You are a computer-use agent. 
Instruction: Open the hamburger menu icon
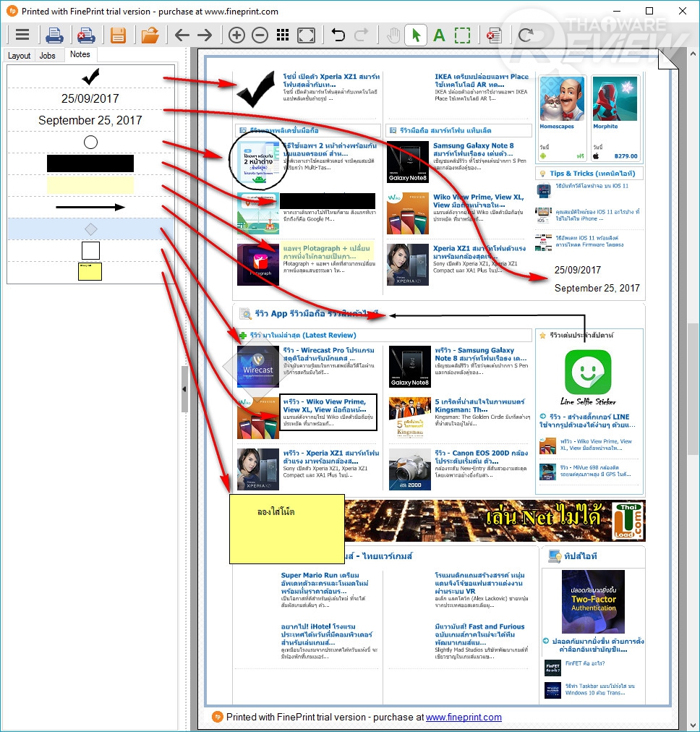point(22,35)
